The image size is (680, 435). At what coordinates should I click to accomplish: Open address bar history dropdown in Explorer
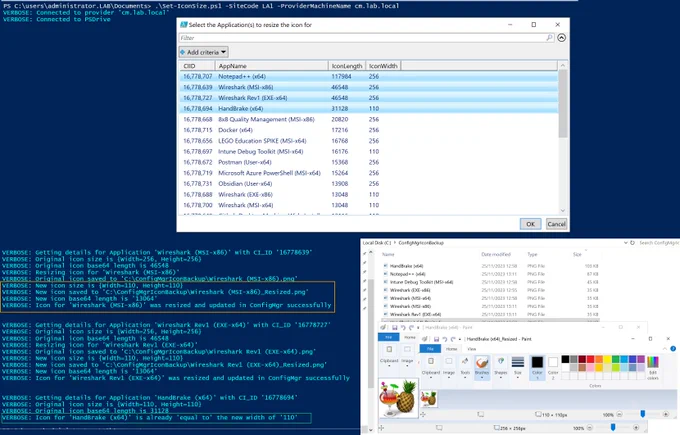click(625, 243)
